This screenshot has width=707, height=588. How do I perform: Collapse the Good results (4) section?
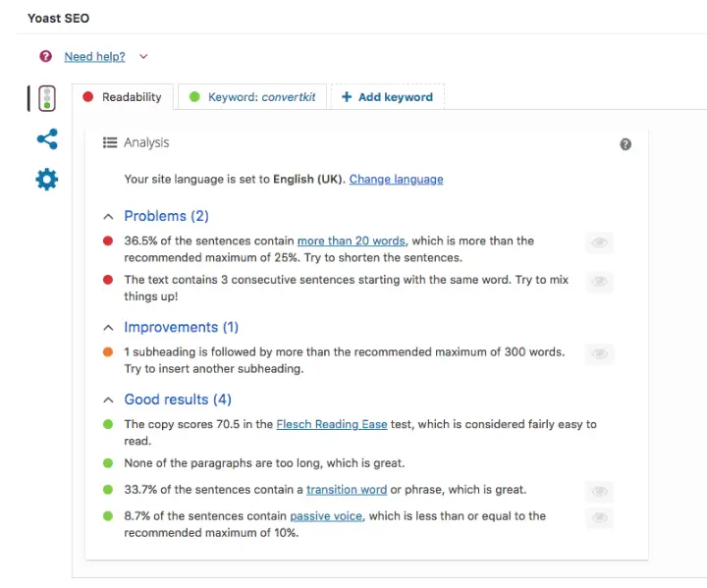tap(108, 401)
